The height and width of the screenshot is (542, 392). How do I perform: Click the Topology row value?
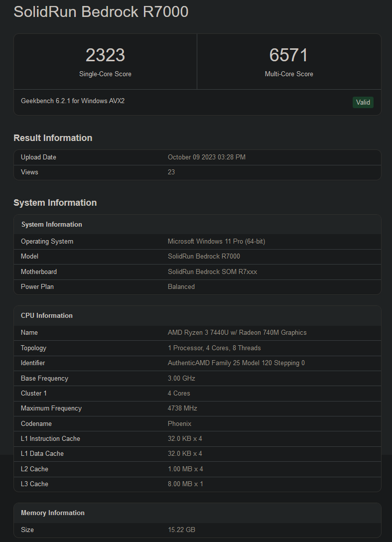214,348
